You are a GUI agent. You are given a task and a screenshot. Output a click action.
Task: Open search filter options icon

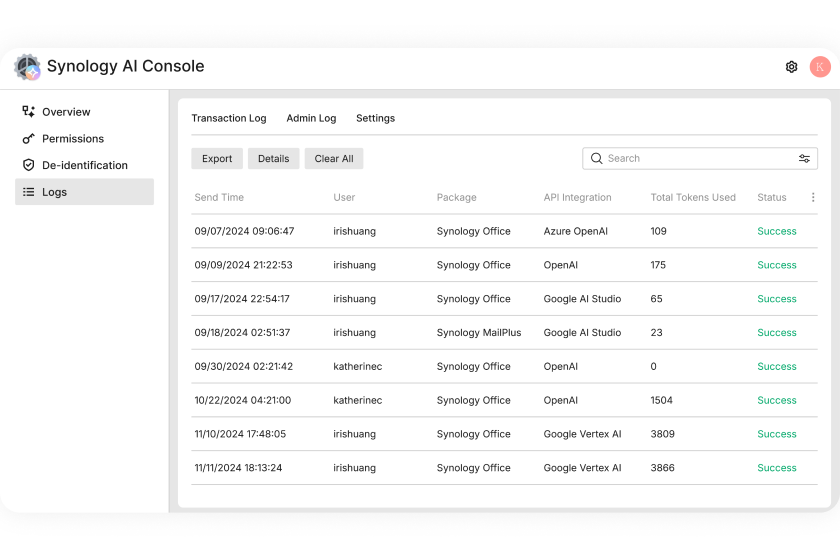804,158
